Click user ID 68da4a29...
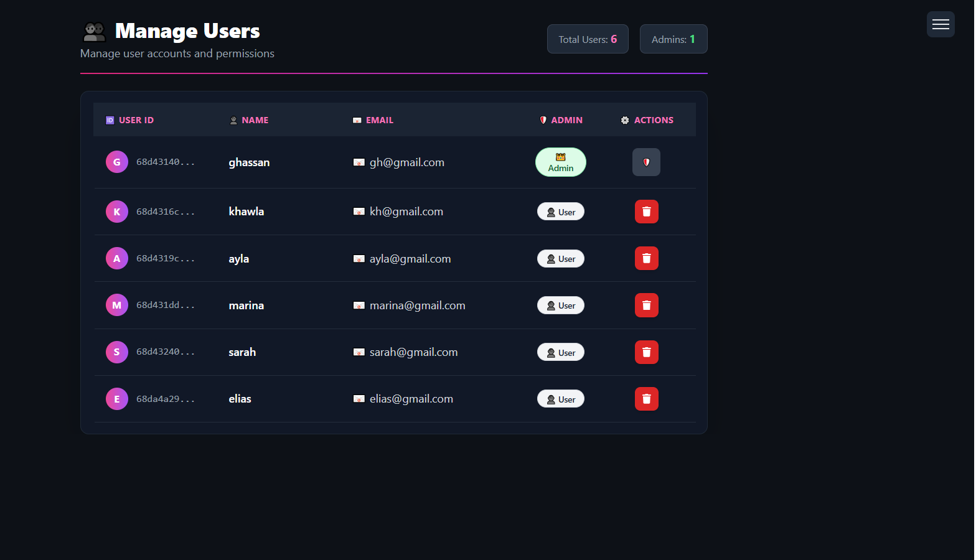The width and height of the screenshot is (976, 560). point(166,399)
